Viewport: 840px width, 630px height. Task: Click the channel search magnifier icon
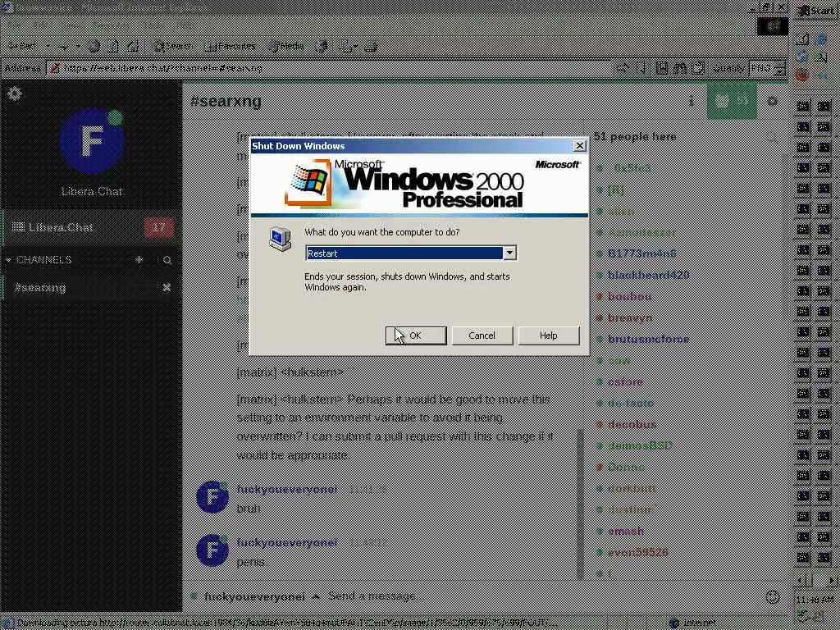(x=167, y=260)
